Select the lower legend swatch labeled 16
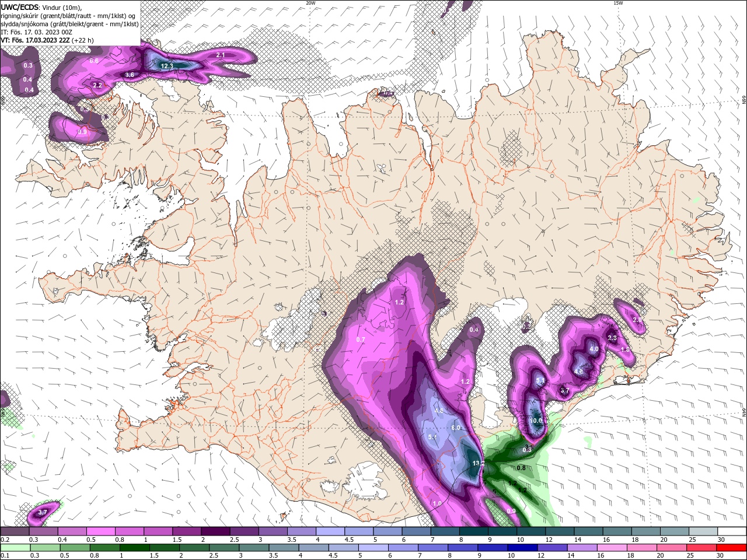Screen dimensions: 747x560 pyautogui.click(x=612, y=548)
